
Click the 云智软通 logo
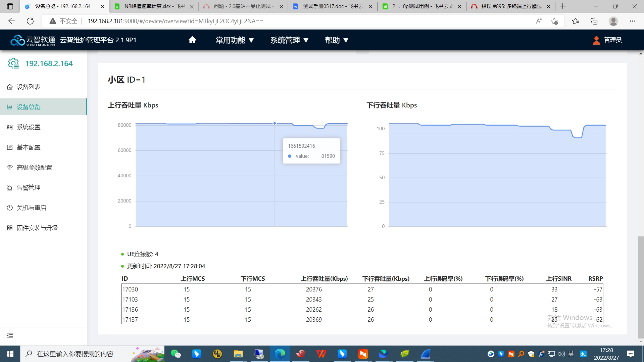33,40
